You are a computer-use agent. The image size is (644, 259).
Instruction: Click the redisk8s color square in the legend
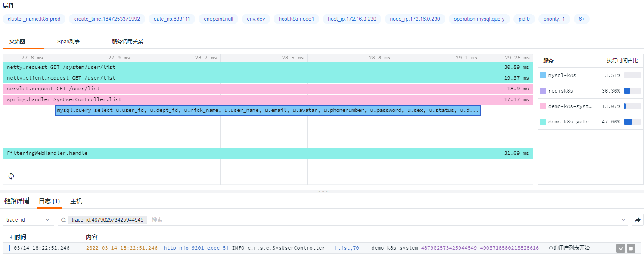click(543, 90)
